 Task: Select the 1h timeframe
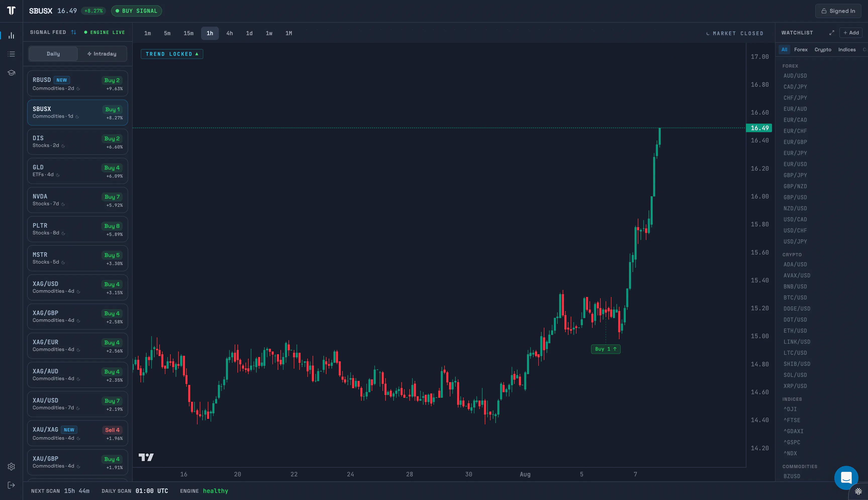[x=210, y=33]
